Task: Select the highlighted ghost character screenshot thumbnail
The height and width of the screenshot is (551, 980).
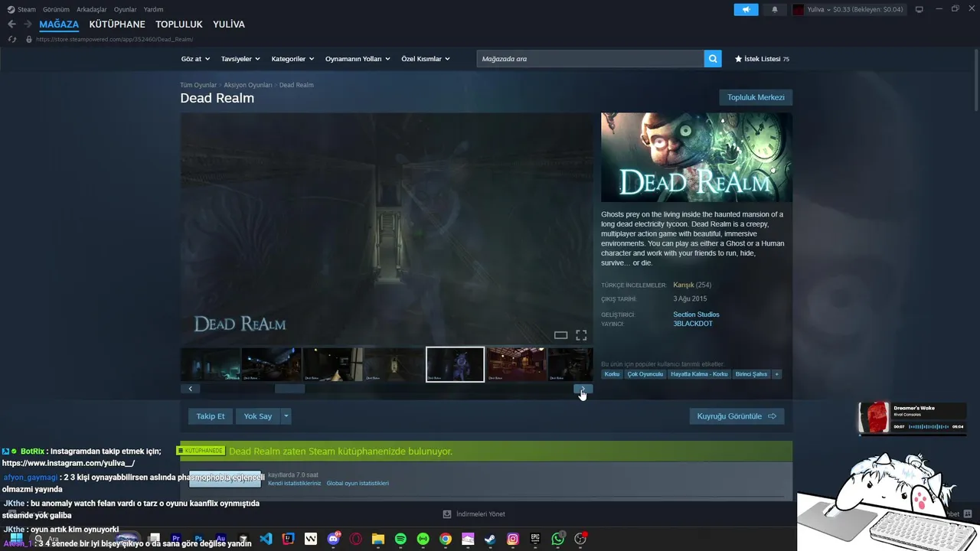Action: pos(455,364)
